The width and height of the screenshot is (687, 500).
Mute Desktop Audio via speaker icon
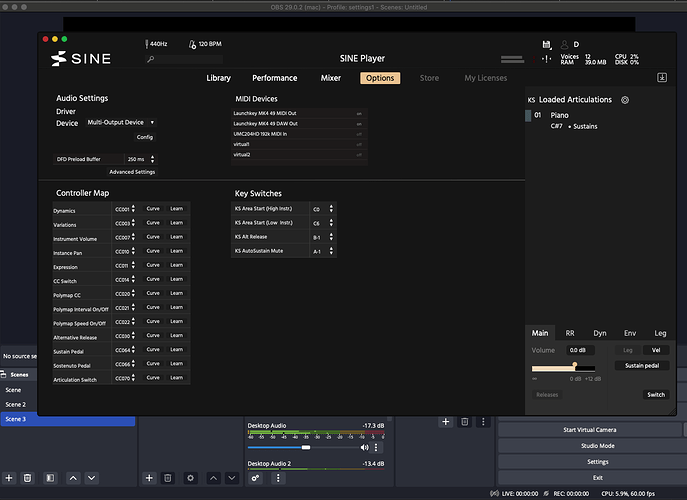click(x=363, y=447)
